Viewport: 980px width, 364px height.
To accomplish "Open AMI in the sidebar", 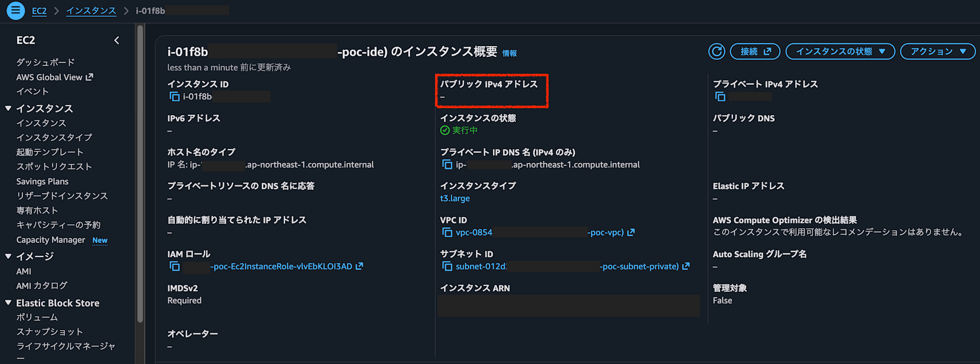I will pos(24,271).
